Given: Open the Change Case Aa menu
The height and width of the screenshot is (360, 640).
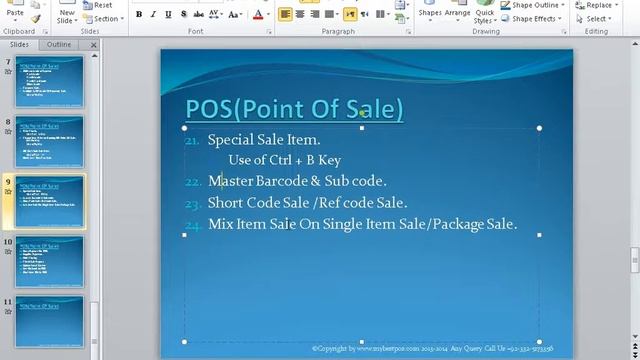Looking at the screenshot, I should tap(235, 14).
